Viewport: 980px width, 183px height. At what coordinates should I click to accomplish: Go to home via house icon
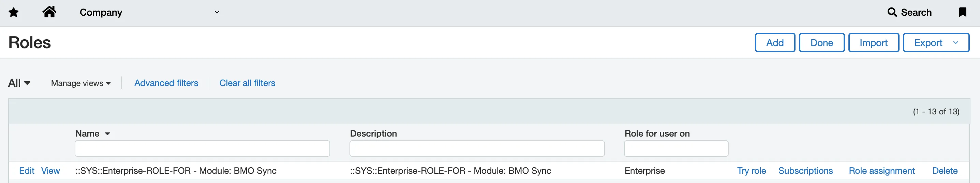tap(49, 12)
